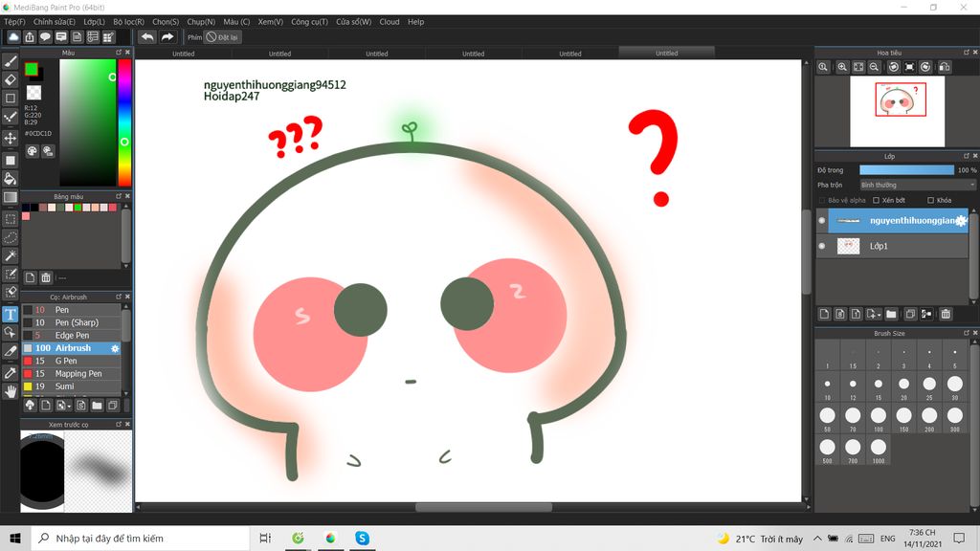Image resolution: width=980 pixels, height=551 pixels.
Task: Adjust the Độ trong opacity slider
Action: [x=906, y=170]
